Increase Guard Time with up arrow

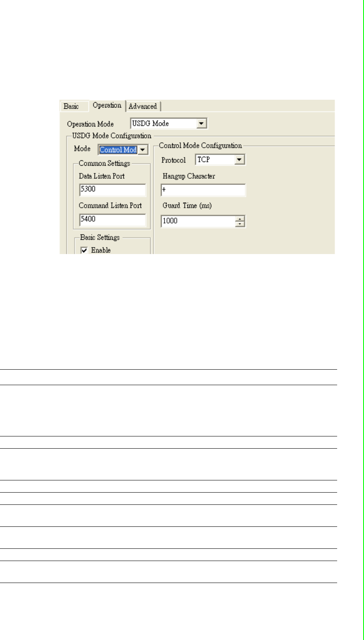pos(241,219)
